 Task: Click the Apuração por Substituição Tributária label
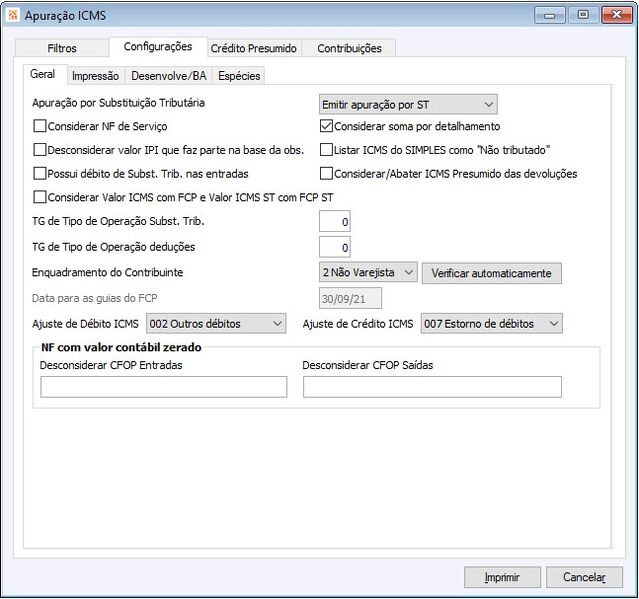coord(119,103)
